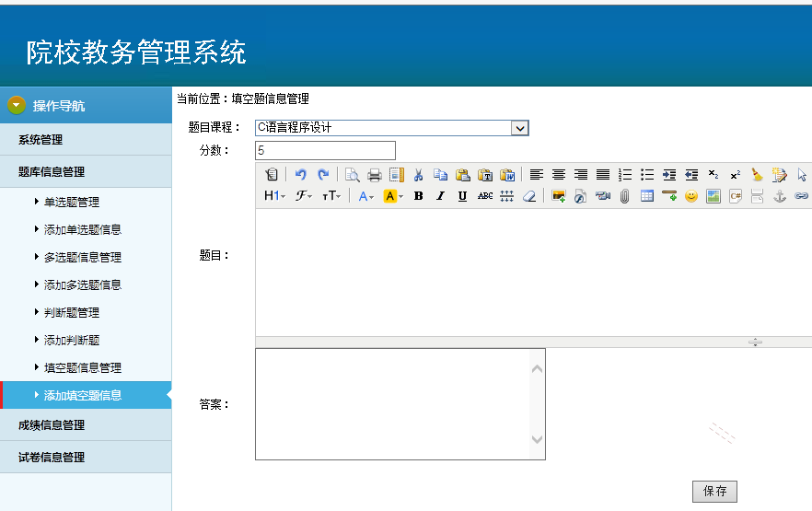Click the redo arrow icon

(x=323, y=174)
